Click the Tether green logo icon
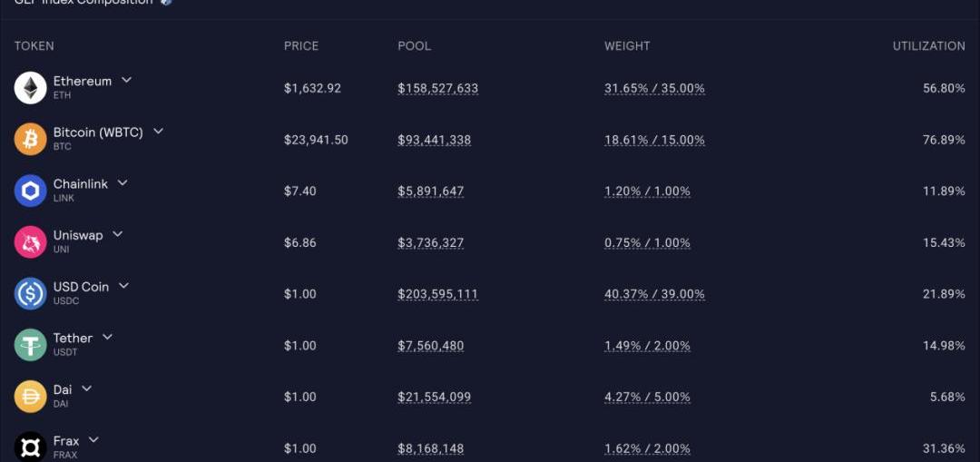Image resolution: width=980 pixels, height=462 pixels. pyautogui.click(x=30, y=345)
